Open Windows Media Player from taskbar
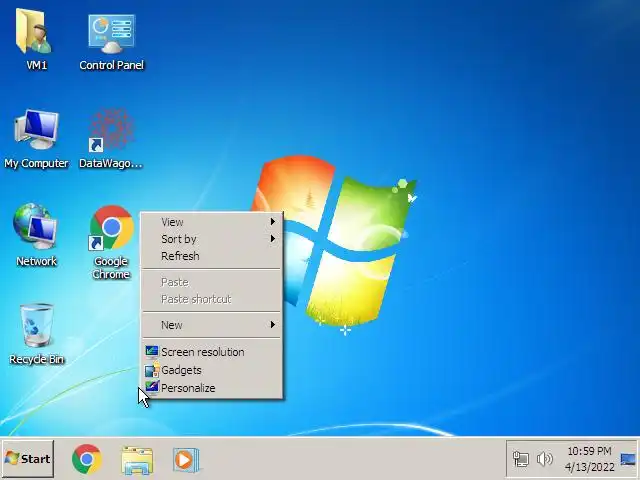Viewport: 640px width, 480px height. (186, 460)
